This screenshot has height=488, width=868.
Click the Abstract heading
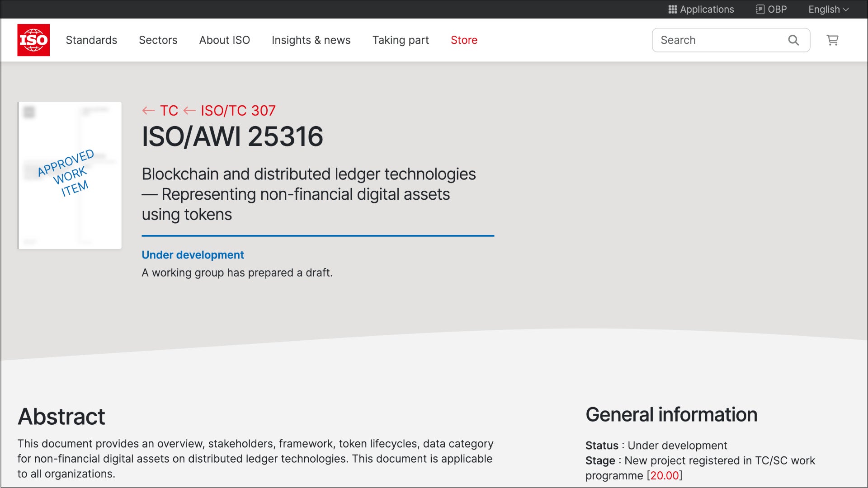pos(61,417)
